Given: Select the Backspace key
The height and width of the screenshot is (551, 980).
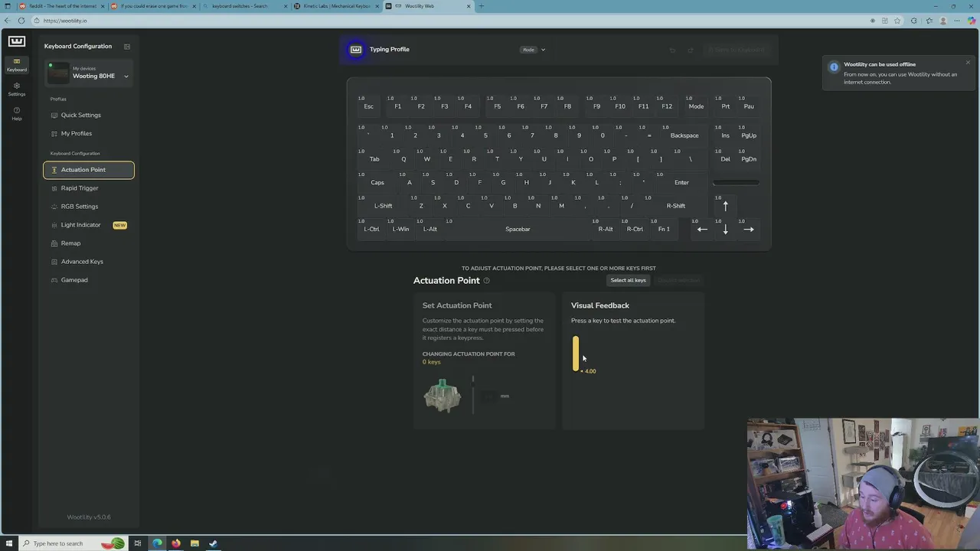Looking at the screenshot, I should 684,135.
